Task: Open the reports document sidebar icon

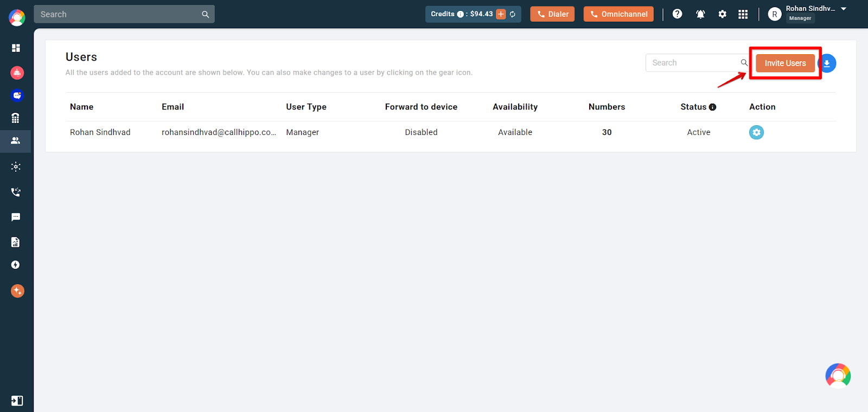Action: [16, 242]
